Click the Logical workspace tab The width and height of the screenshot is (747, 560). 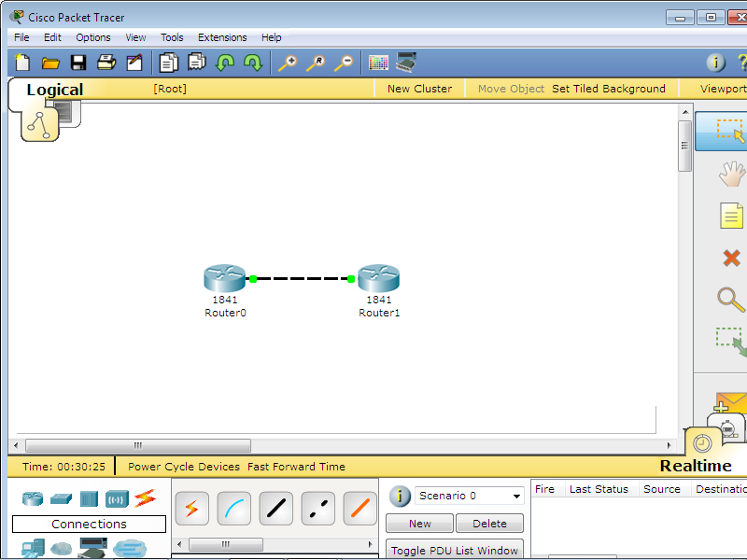coord(55,90)
